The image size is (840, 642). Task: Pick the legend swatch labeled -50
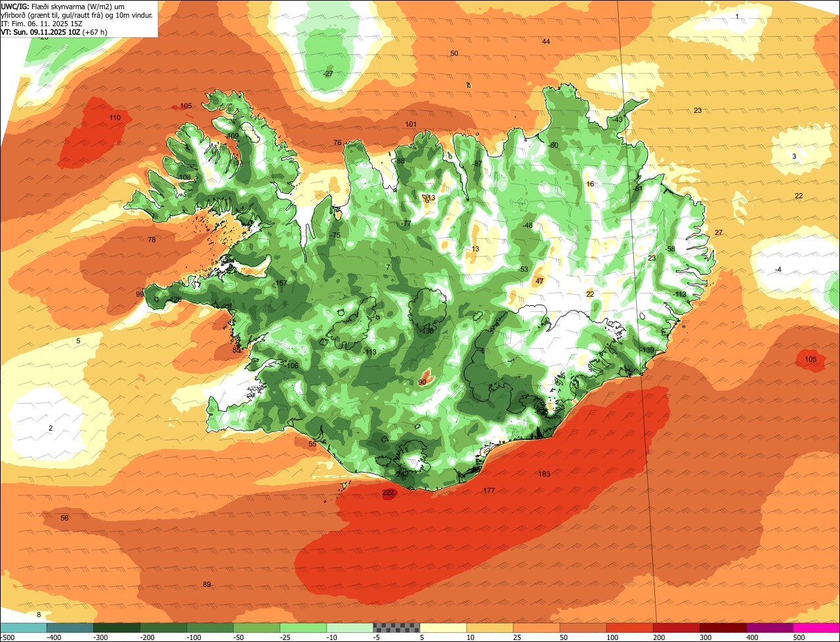coord(256,628)
